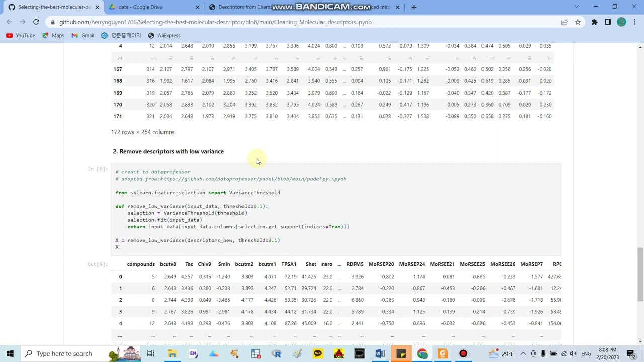Click row index 168 in upper table
The height and width of the screenshot is (362, 644).
coord(118,81)
